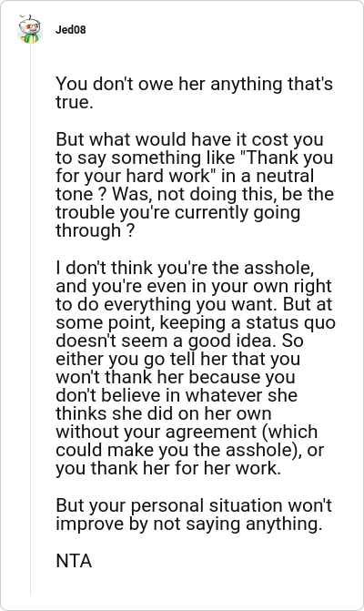364x611 pixels.
Task: Click the line "and you're even in your own right"
Action: 194,286
